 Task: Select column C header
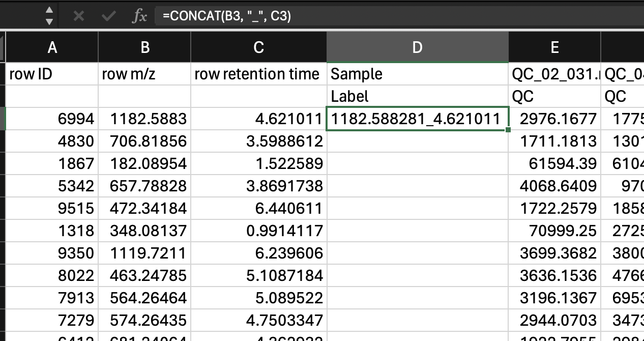(258, 47)
